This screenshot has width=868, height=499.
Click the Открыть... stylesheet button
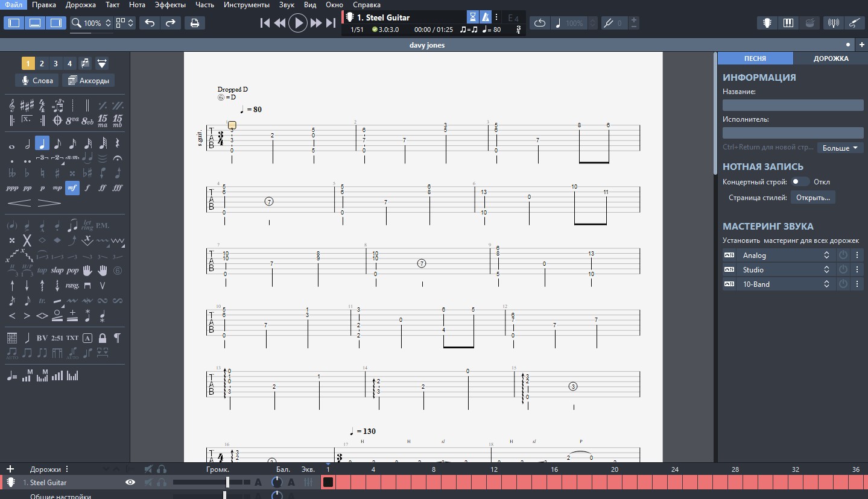click(x=813, y=197)
